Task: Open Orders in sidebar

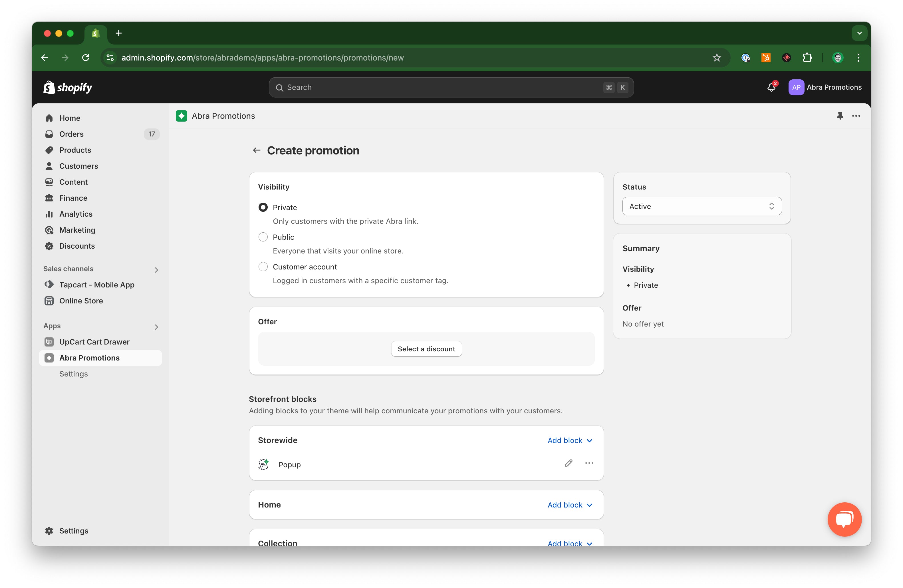Action: (100, 134)
